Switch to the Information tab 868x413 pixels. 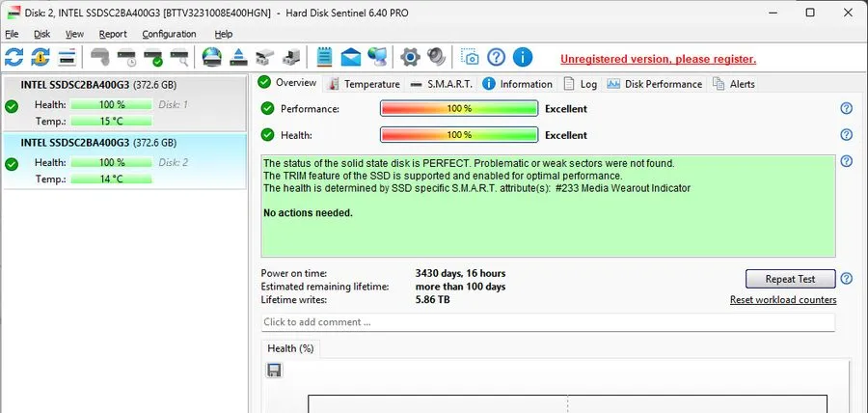tap(518, 84)
